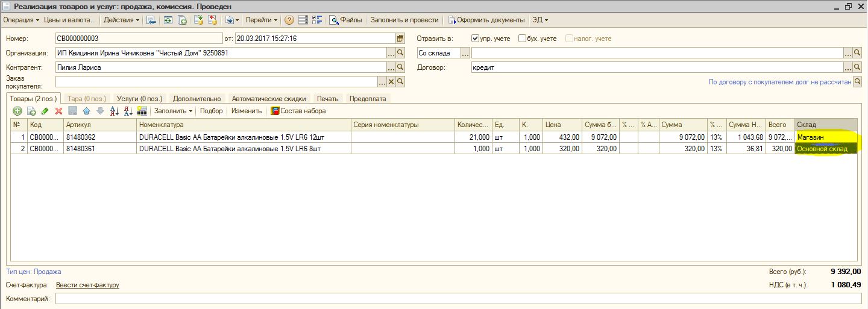Switch to the Услуги (0 поз.) tab
868x309 pixels.
(139, 98)
